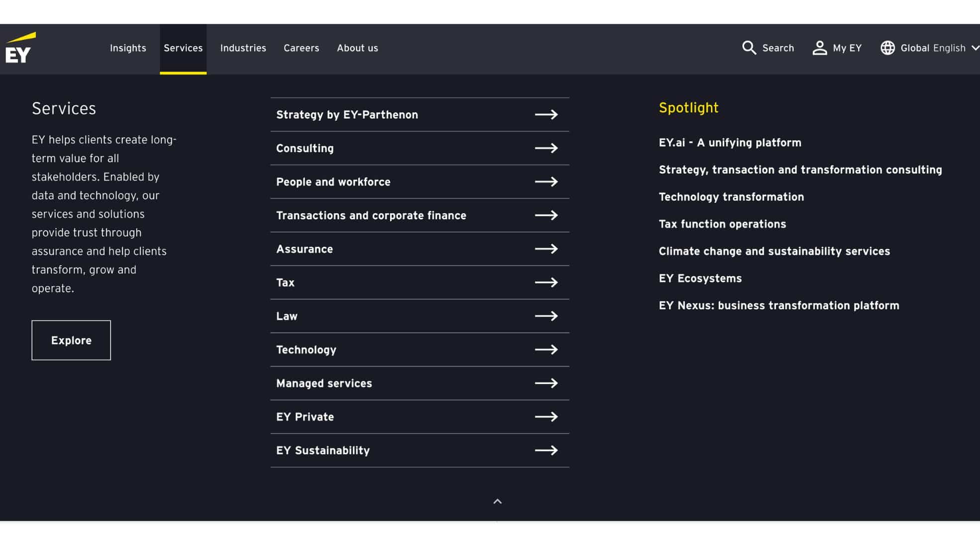Access My EY account
The width and height of the screenshot is (980, 547).
(x=836, y=48)
